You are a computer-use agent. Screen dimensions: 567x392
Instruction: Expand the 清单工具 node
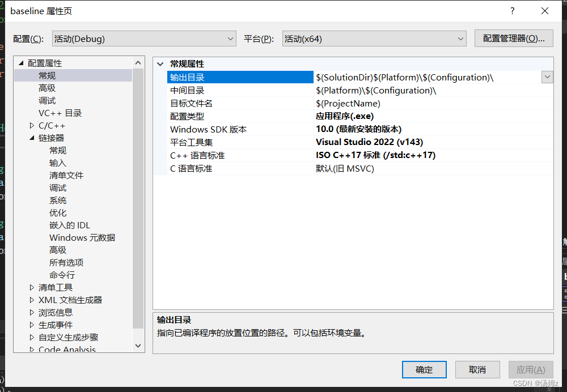coord(32,287)
